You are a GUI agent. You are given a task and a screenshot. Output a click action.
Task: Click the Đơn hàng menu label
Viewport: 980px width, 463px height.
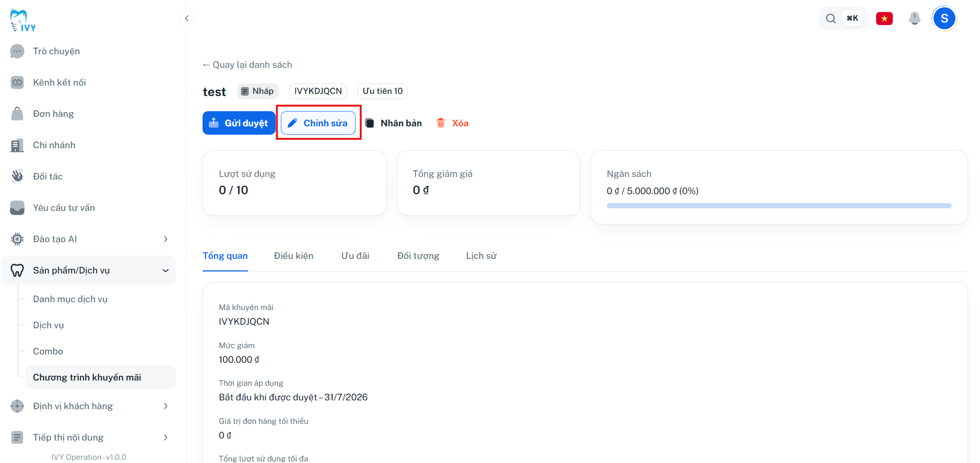[53, 114]
